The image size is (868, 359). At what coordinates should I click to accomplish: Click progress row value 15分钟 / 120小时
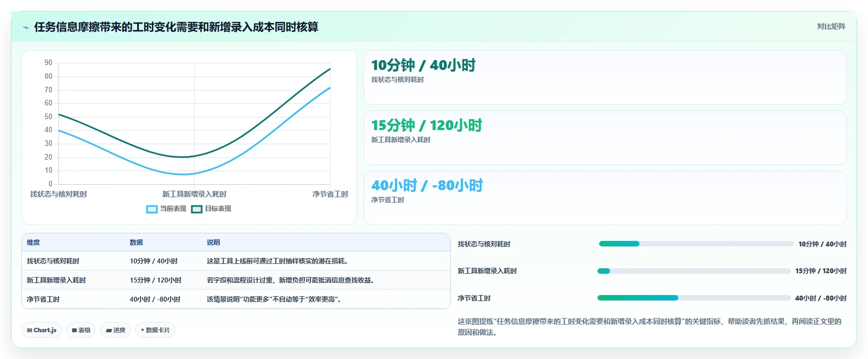click(x=821, y=271)
